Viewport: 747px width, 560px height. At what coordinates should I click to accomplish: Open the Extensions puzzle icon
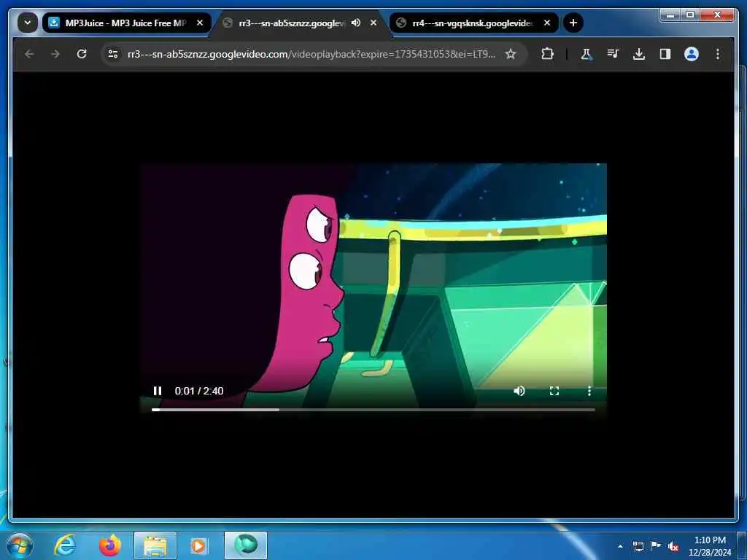[x=547, y=54]
